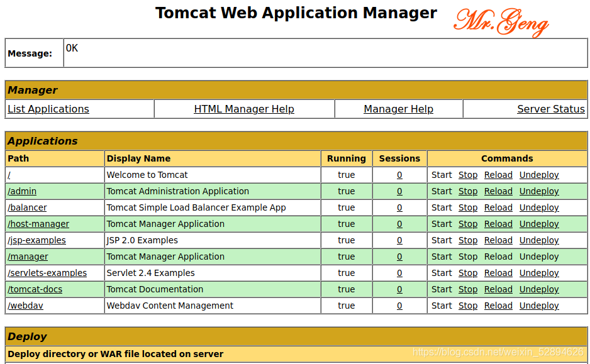The height and width of the screenshot is (364, 590).
Task: Click the 'Webdav Content Management' display name
Action: [x=170, y=306]
